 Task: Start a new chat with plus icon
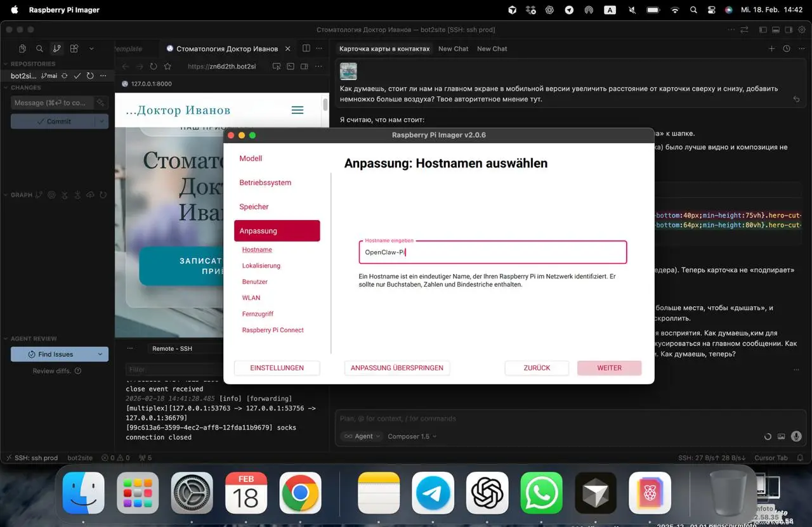point(771,49)
